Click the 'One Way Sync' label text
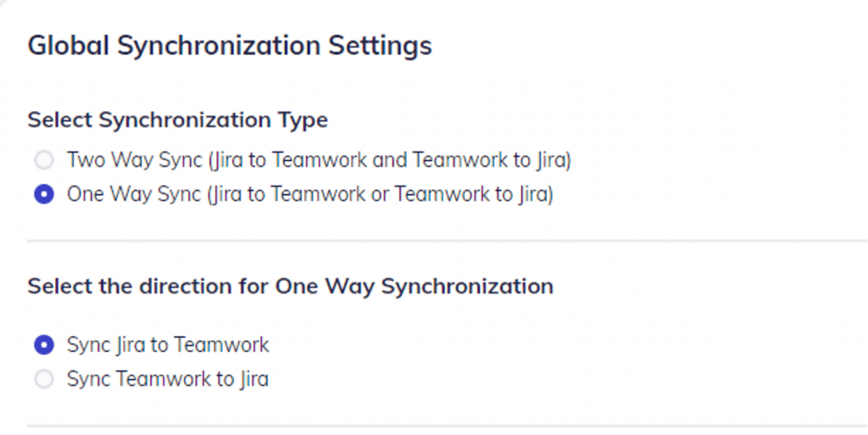The width and height of the screenshot is (868, 435). 133,195
